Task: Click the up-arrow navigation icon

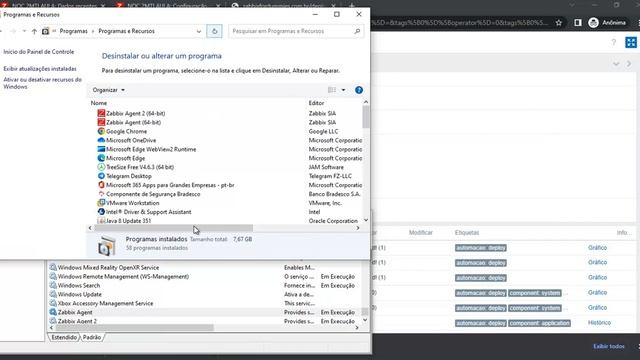Action: (x=34, y=31)
